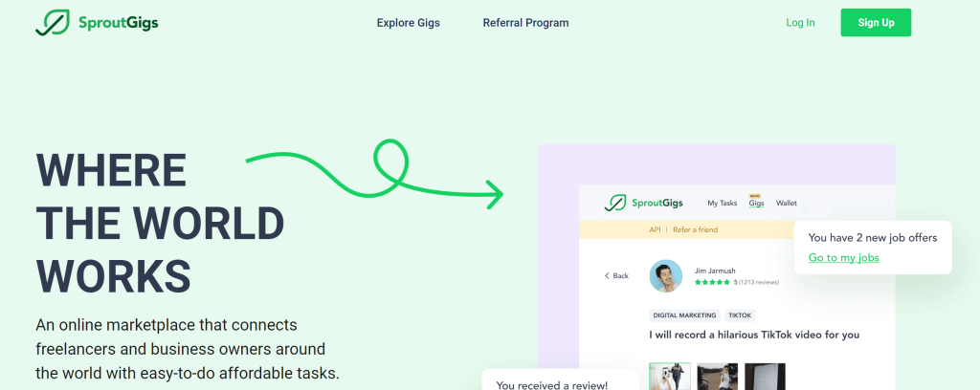Click the Digital Marketing tag
Viewport: 980px width, 390px height.
pos(683,314)
